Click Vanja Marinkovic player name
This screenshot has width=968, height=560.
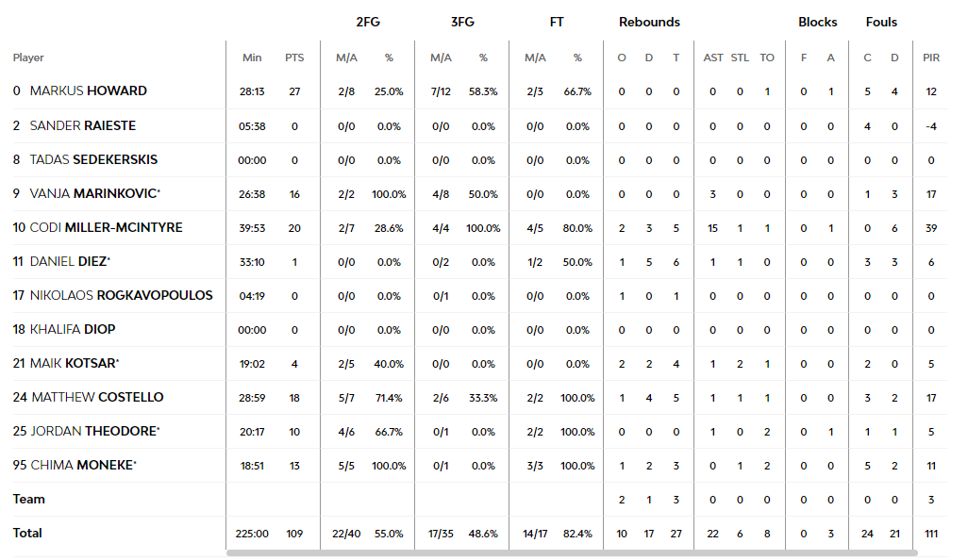93,193
